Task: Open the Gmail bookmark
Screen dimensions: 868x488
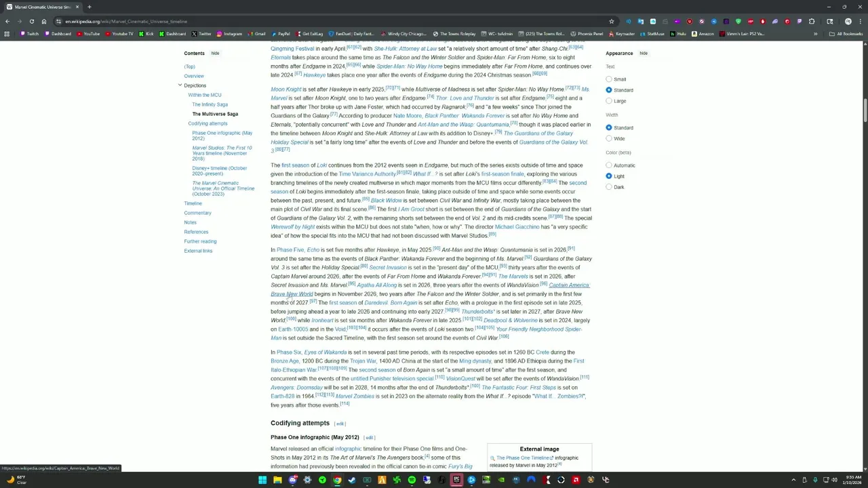Action: click(256, 34)
